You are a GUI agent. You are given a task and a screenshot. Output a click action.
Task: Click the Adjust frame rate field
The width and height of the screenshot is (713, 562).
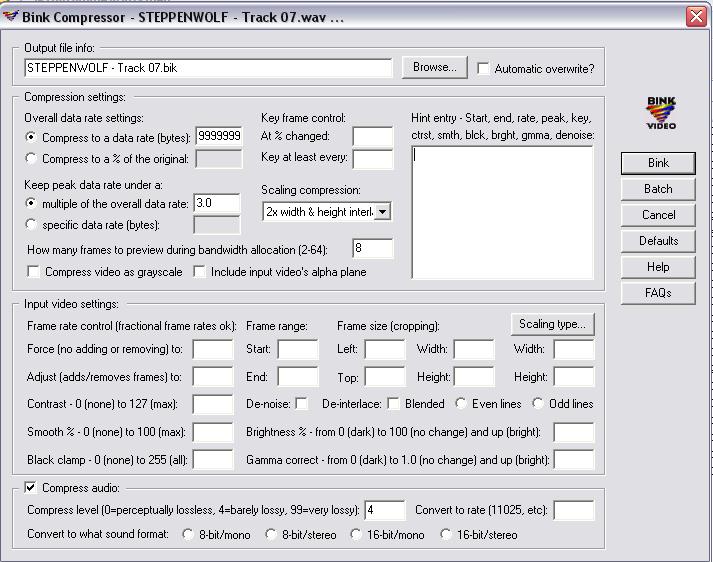213,377
